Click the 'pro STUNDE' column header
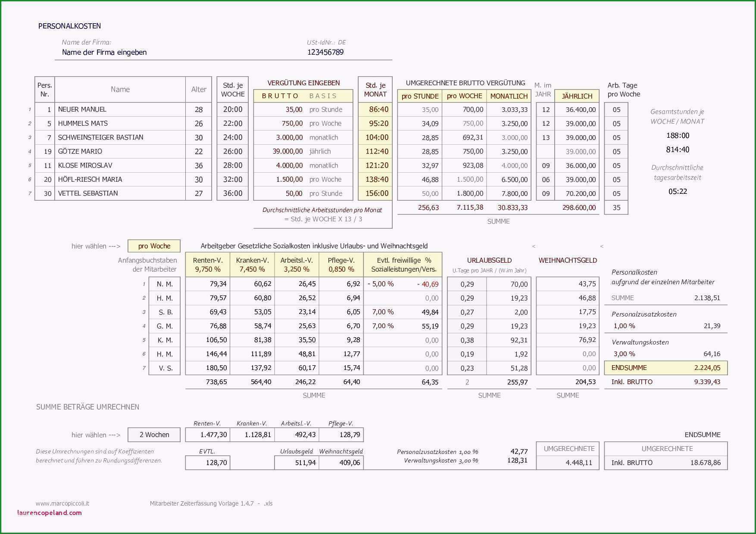This screenshot has height=534, width=756. pyautogui.click(x=420, y=96)
